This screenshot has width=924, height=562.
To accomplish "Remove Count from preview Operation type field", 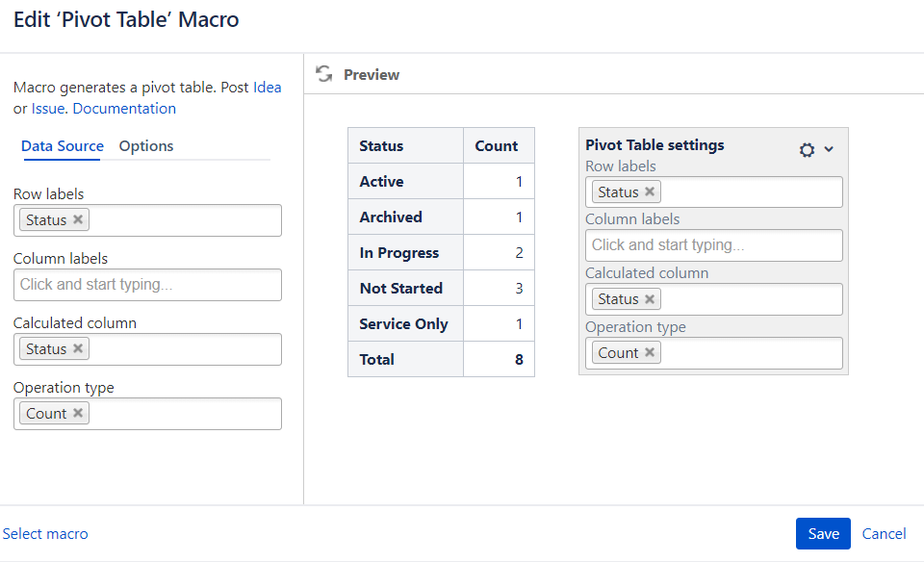I will tap(650, 352).
